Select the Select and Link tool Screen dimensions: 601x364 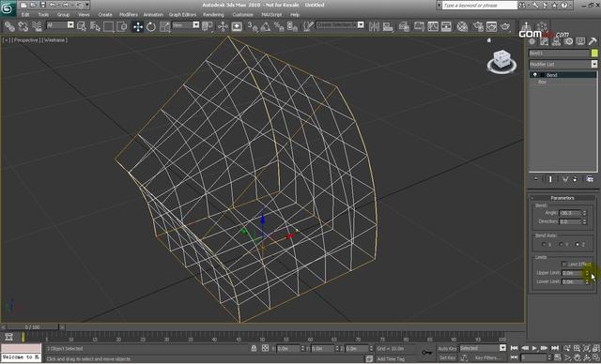pyautogui.click(x=9, y=26)
